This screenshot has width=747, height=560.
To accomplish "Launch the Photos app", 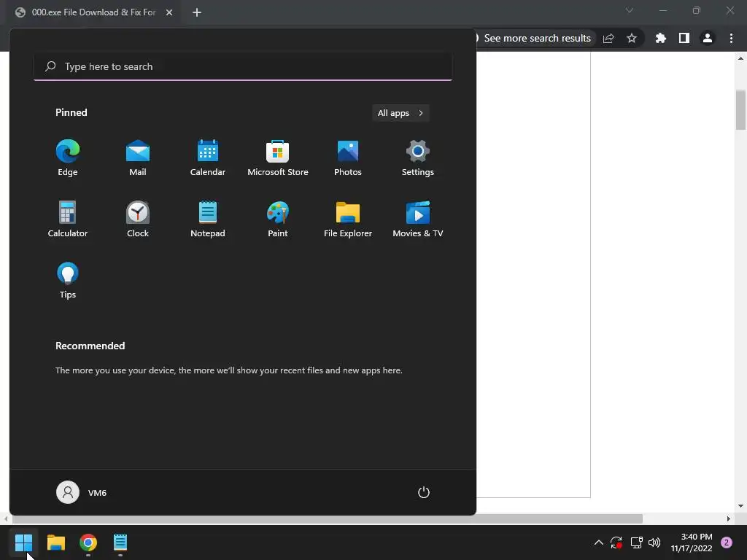I will tap(348, 158).
